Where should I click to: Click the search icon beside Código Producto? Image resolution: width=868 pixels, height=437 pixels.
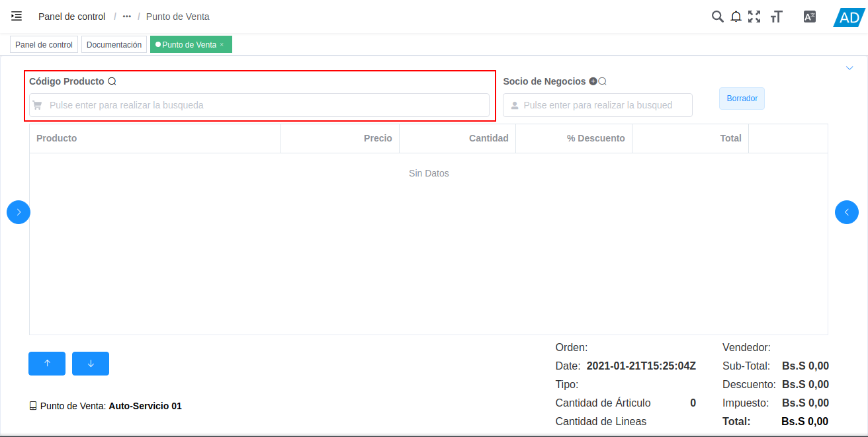(112, 81)
